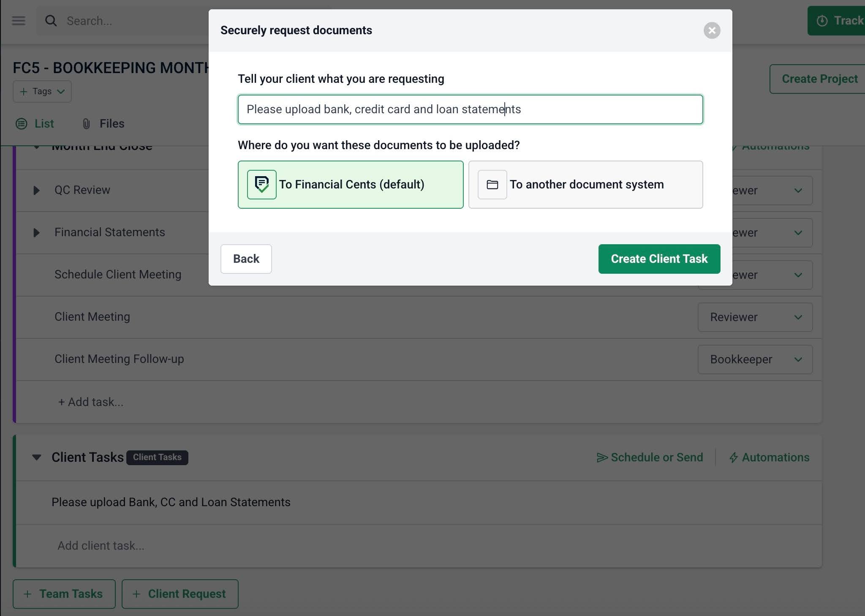Click the List view icon
Image resolution: width=865 pixels, height=616 pixels.
tap(22, 124)
